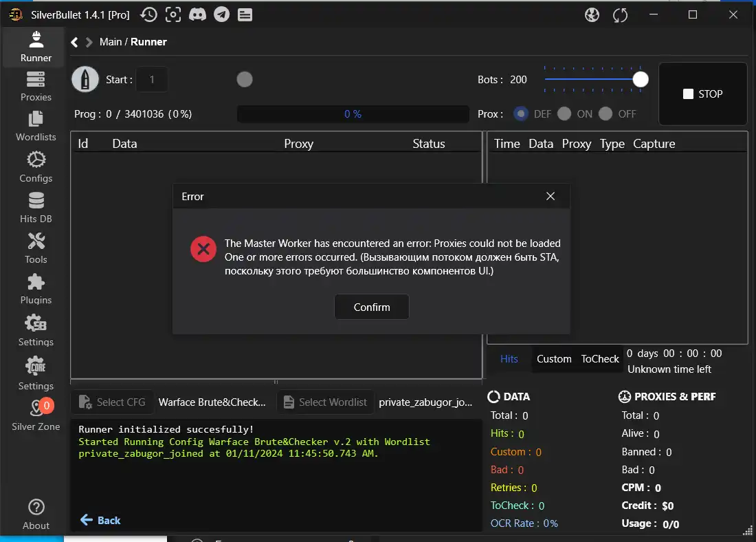Click the "Bots : 200" label
This screenshot has height=542, width=756.
[502, 80]
